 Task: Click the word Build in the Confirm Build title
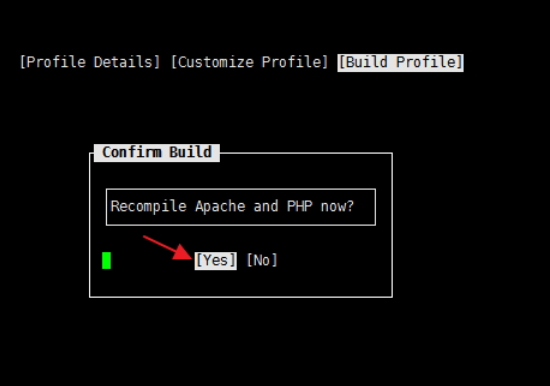tap(190, 153)
